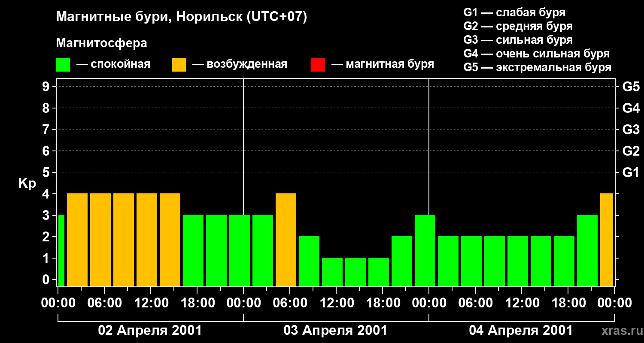Click the orange bar above 12:00 on 02 April
The image size is (644, 343).
pos(147,240)
